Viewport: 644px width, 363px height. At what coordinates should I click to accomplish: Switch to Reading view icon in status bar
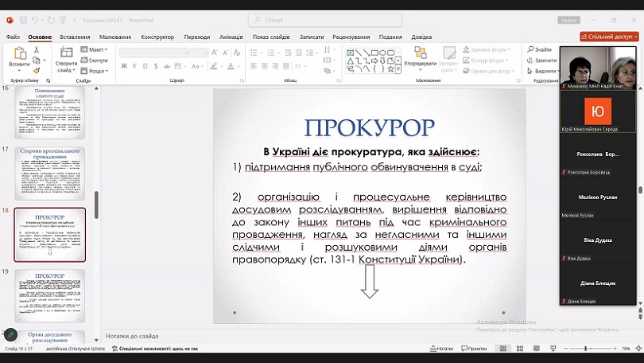(x=537, y=348)
